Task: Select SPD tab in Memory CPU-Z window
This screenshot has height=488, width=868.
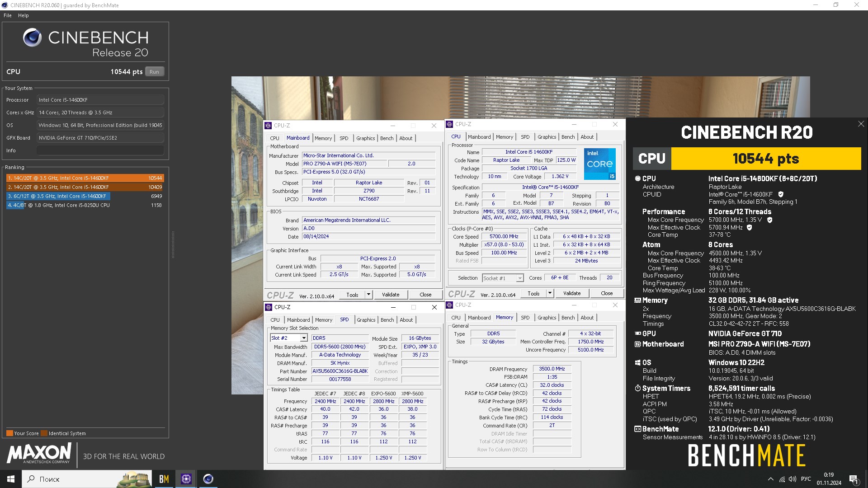Action: coord(525,318)
